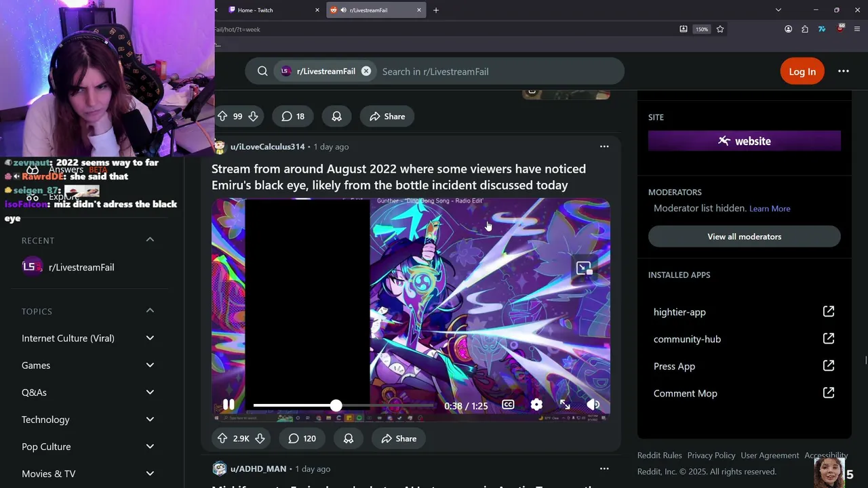Give award on the 2.9K post
Image resolution: width=868 pixels, height=488 pixels.
[x=349, y=439]
